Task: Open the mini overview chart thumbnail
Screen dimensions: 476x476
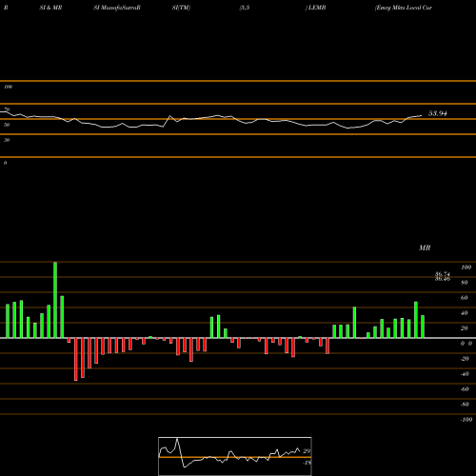Action: pos(235,456)
